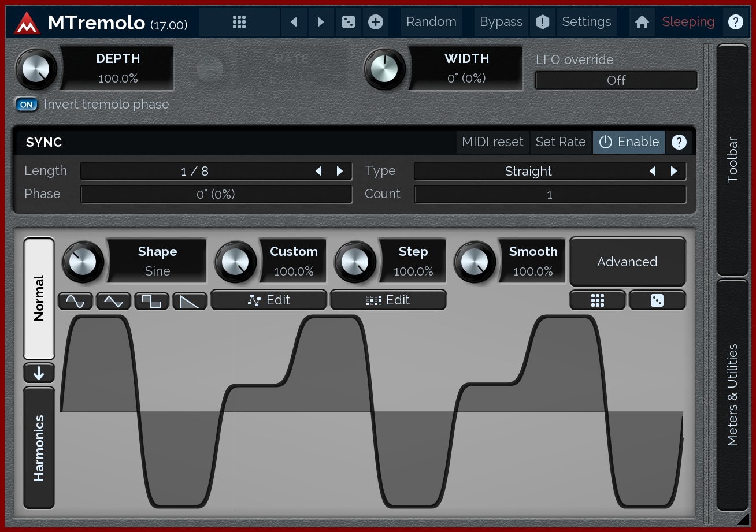
Task: Randomize the shape with the dice icon
Action: (x=657, y=300)
